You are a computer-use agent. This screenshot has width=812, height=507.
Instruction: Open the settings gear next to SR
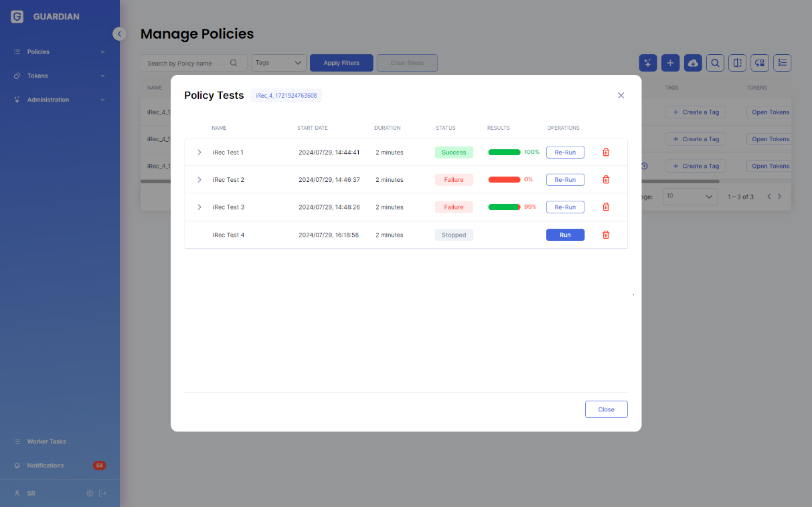click(90, 494)
